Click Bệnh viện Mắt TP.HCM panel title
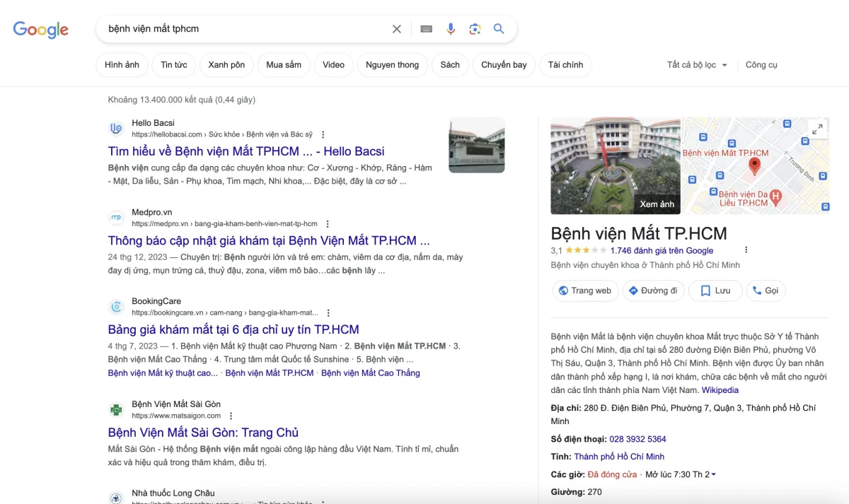The width and height of the screenshot is (849, 504). click(639, 233)
